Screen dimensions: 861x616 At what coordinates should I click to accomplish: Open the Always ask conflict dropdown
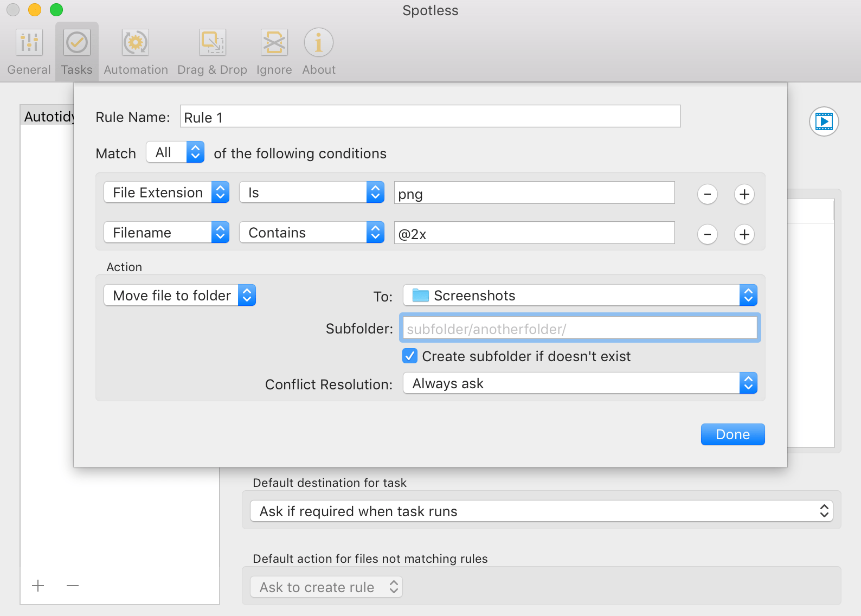(580, 383)
